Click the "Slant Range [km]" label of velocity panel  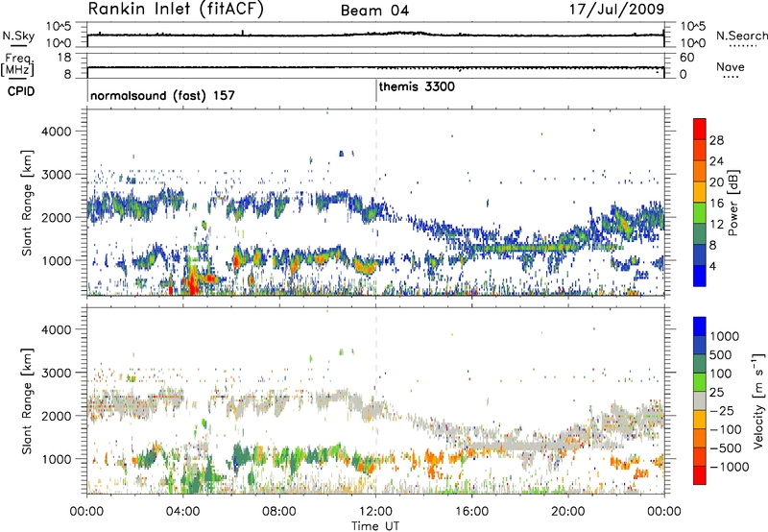[x=27, y=400]
